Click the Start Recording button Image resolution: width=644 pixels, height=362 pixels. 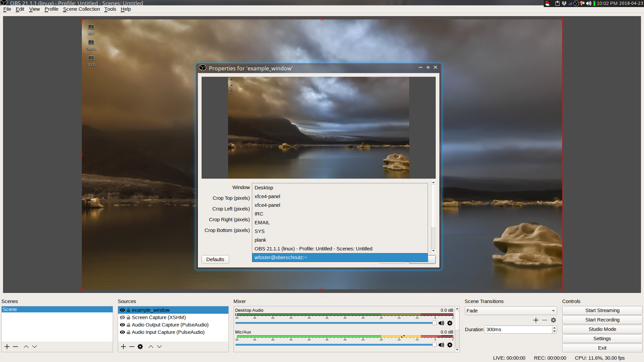[602, 320]
